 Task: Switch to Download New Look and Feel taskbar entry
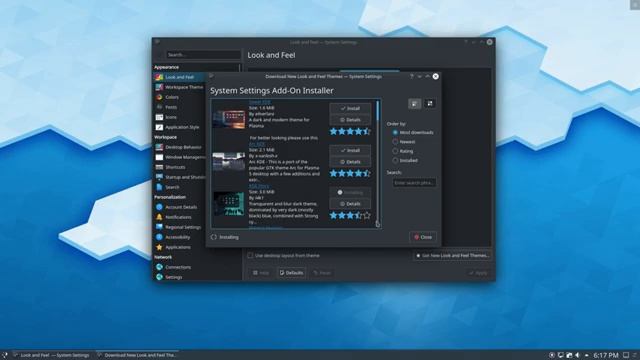(x=137, y=355)
